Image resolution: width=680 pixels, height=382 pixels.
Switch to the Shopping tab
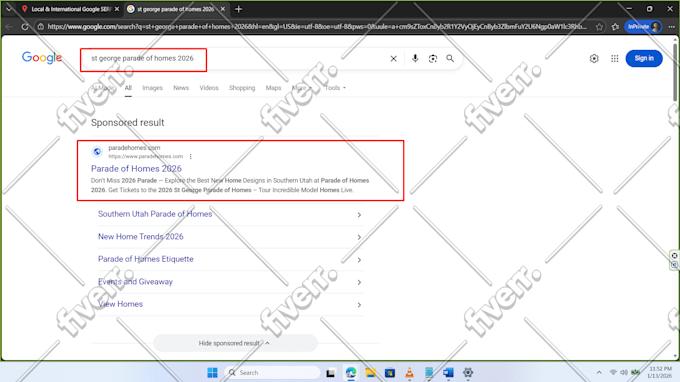(x=242, y=88)
